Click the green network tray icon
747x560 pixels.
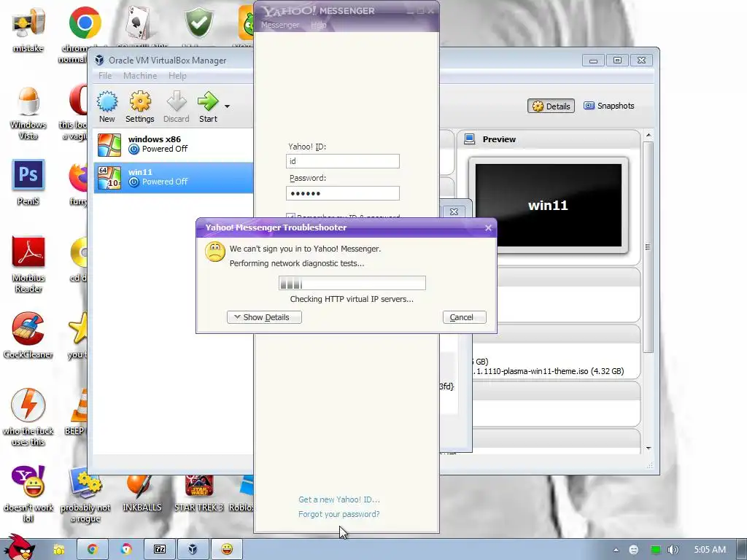point(656,550)
